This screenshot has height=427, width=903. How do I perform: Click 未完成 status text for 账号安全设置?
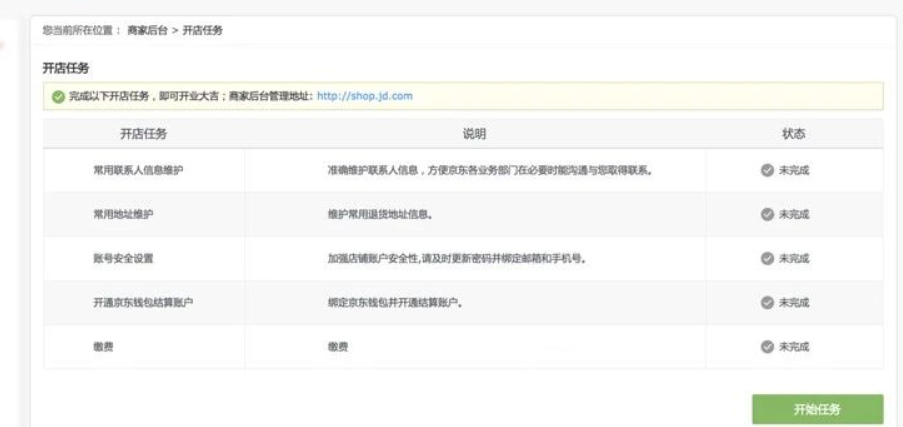[794, 259]
